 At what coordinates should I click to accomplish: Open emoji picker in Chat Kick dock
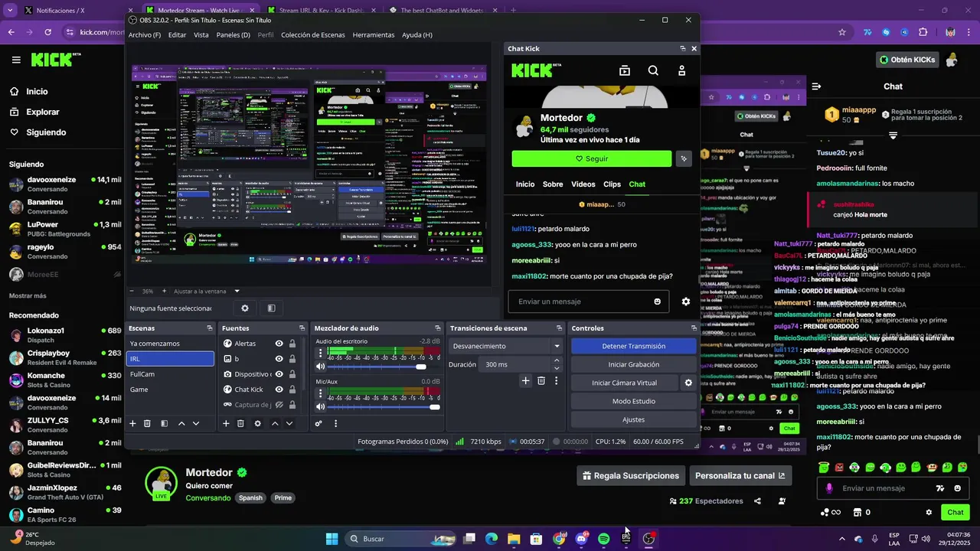point(657,302)
